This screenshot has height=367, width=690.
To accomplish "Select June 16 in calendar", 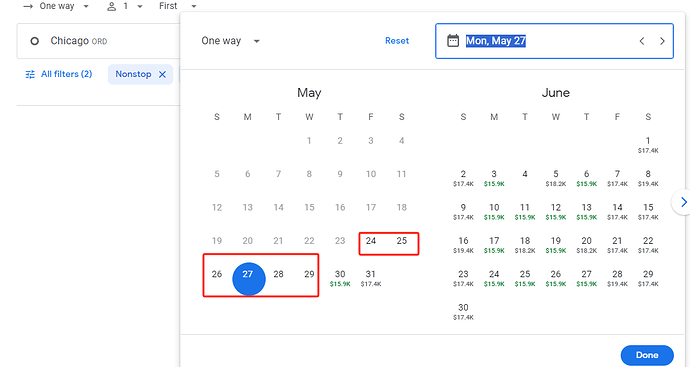I will click(463, 245).
